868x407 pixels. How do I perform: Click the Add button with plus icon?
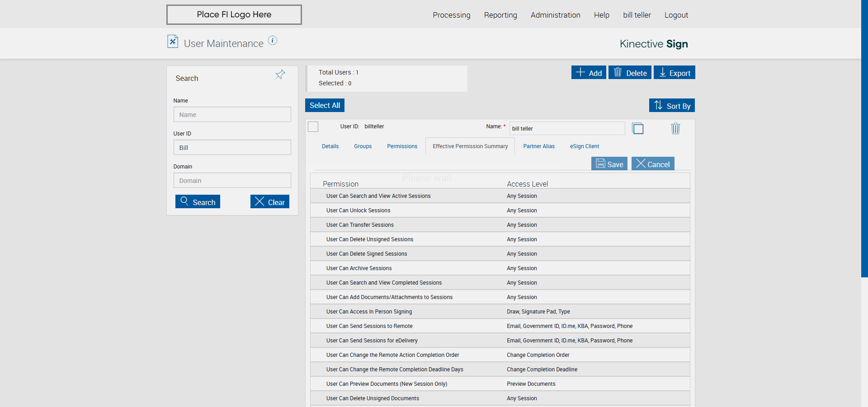point(589,73)
